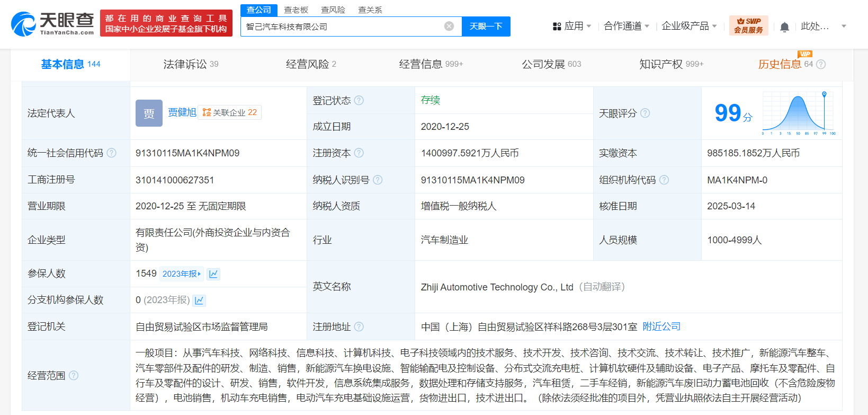Open the insured headcount trend chart icon
Screen dimensions: 868x415
click(x=213, y=274)
